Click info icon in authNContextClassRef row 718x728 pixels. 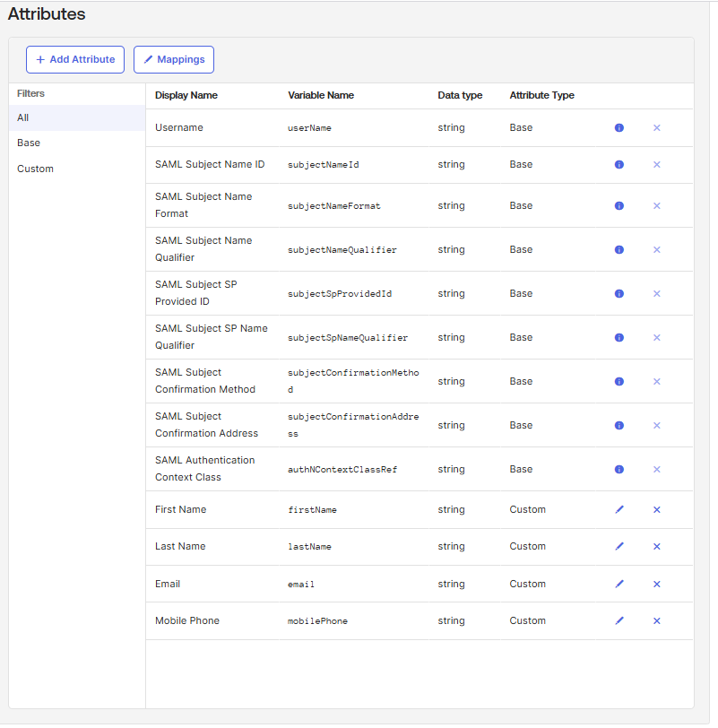tap(619, 470)
